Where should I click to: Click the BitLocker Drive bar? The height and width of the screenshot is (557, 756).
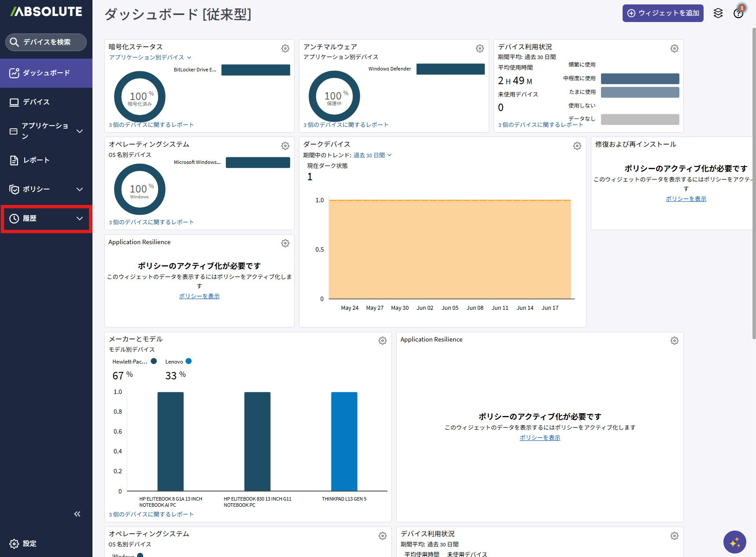[256, 70]
